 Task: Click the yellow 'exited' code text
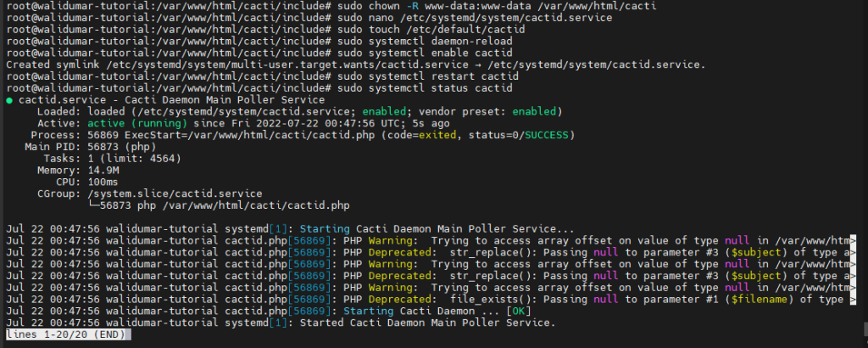pyautogui.click(x=437, y=135)
